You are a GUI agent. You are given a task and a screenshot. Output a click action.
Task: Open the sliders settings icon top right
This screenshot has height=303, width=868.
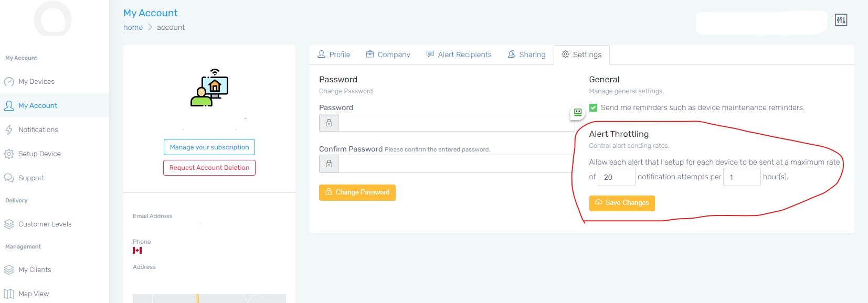point(841,20)
